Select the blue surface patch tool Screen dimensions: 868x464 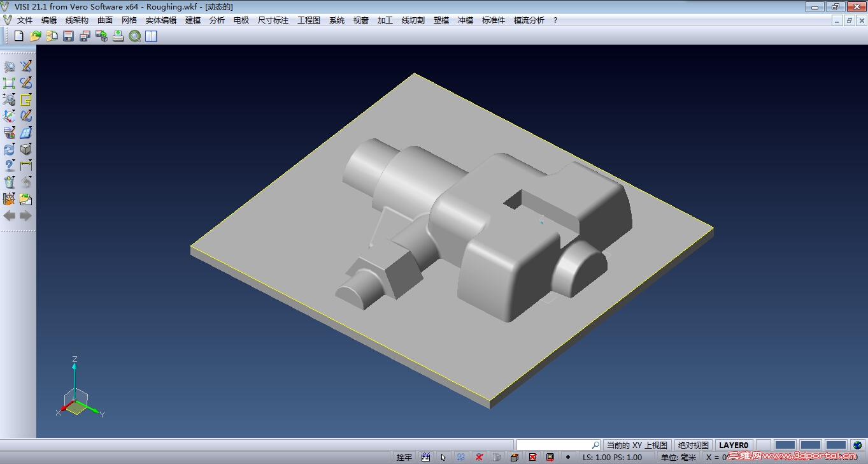[26, 133]
